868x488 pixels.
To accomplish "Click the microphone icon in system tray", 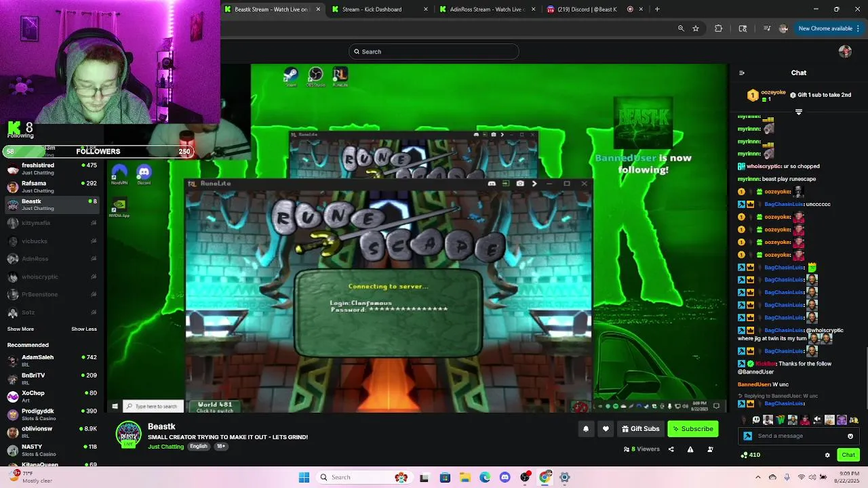I will pos(787,477).
